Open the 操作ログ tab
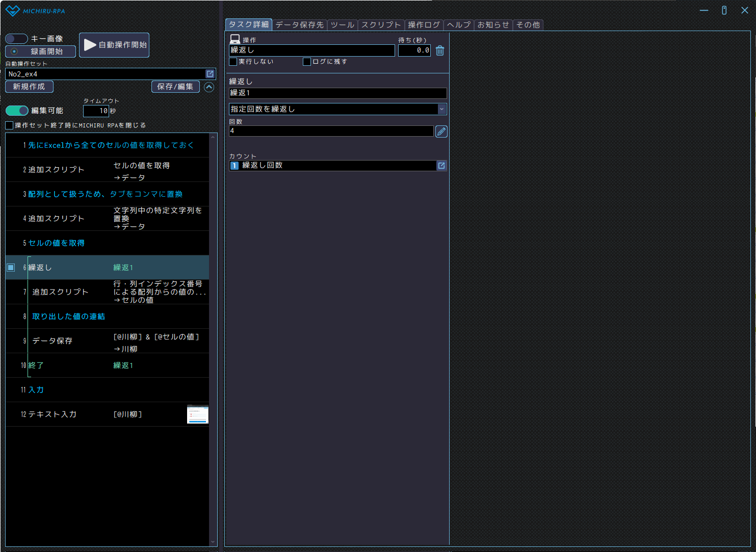Screen dimensions: 756x552 (x=424, y=24)
